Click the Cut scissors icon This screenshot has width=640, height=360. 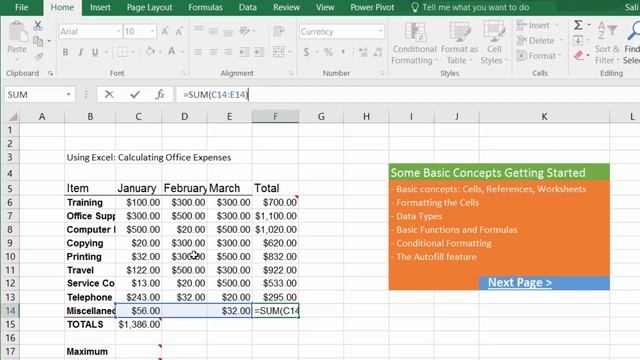(x=38, y=25)
